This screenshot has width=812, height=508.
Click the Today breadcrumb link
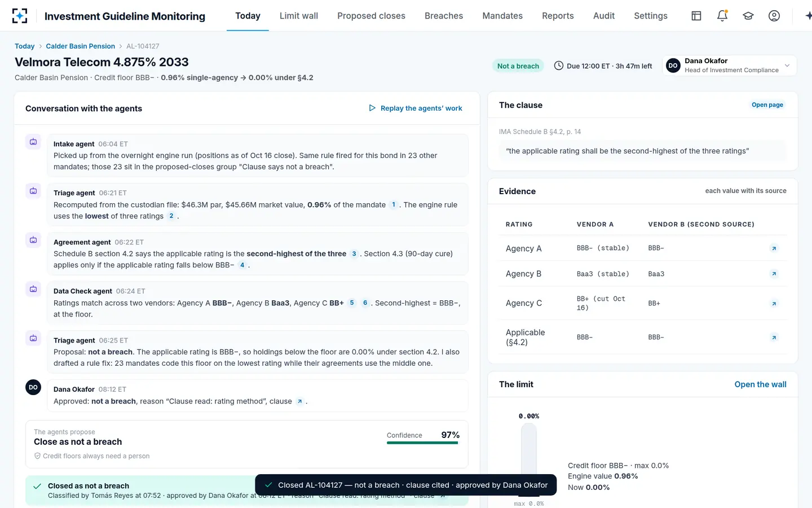[x=24, y=46]
